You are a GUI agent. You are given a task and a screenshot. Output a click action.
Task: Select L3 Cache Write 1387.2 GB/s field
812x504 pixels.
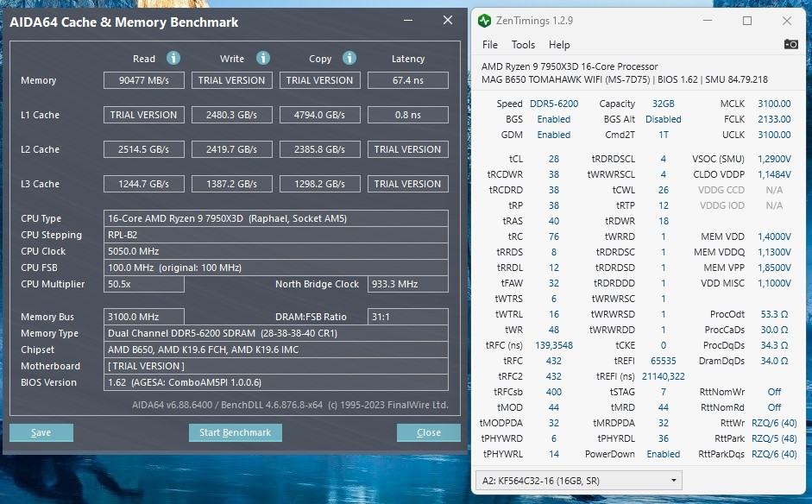click(x=232, y=184)
